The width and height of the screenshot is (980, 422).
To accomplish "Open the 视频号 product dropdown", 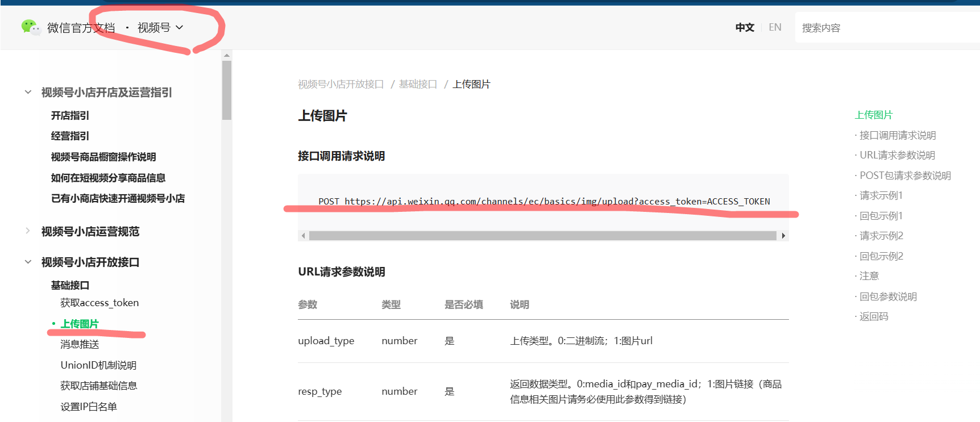I will coord(160,28).
